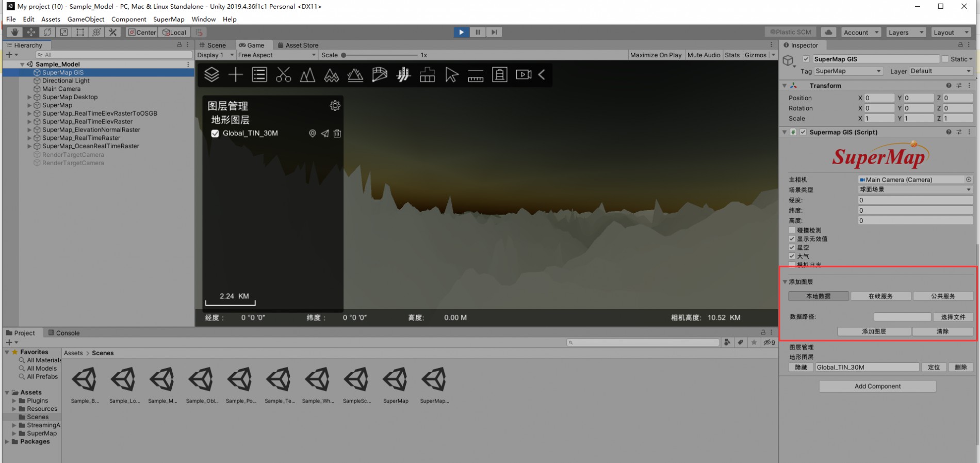Open the video camera fly icon
Viewport: 980px width, 463px height.
point(524,75)
